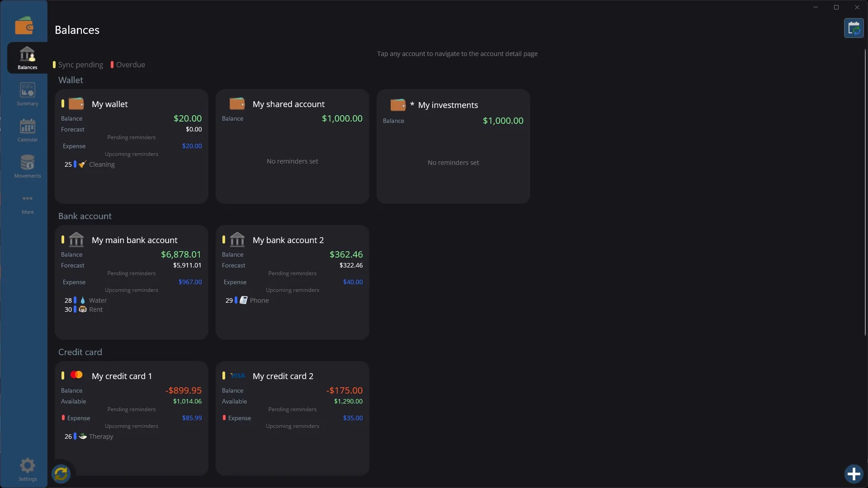This screenshot has height=488, width=868.
Task: Click the calendar sync icon top right
Action: pos(854,28)
